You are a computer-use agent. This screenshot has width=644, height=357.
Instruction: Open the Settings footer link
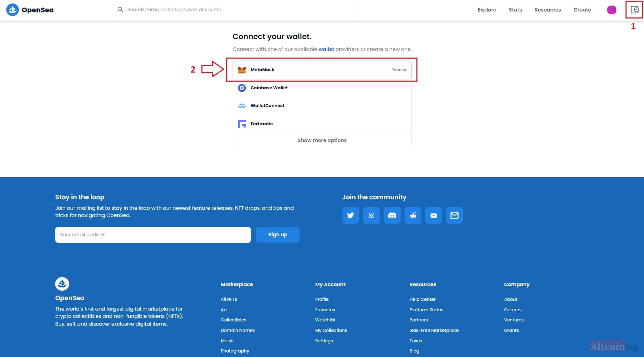point(324,341)
